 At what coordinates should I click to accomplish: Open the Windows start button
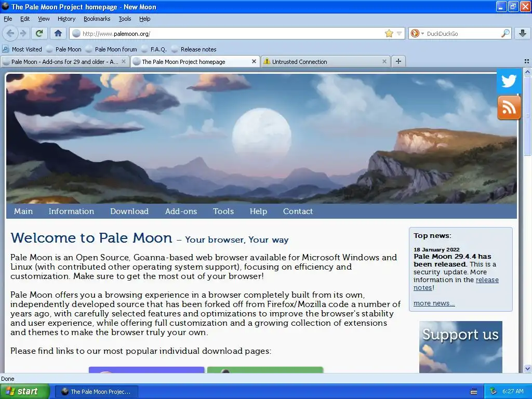pyautogui.click(x=25, y=391)
